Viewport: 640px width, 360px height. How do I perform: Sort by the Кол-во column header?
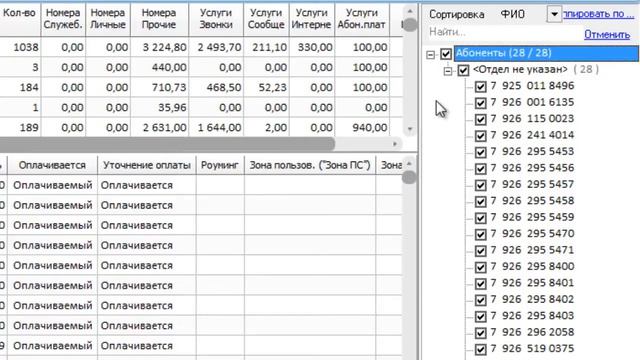tap(19, 19)
